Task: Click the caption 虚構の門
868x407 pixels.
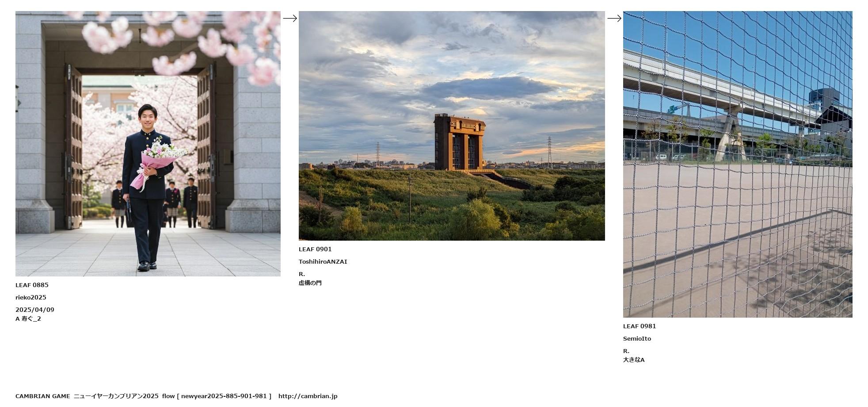Action: pyautogui.click(x=310, y=283)
